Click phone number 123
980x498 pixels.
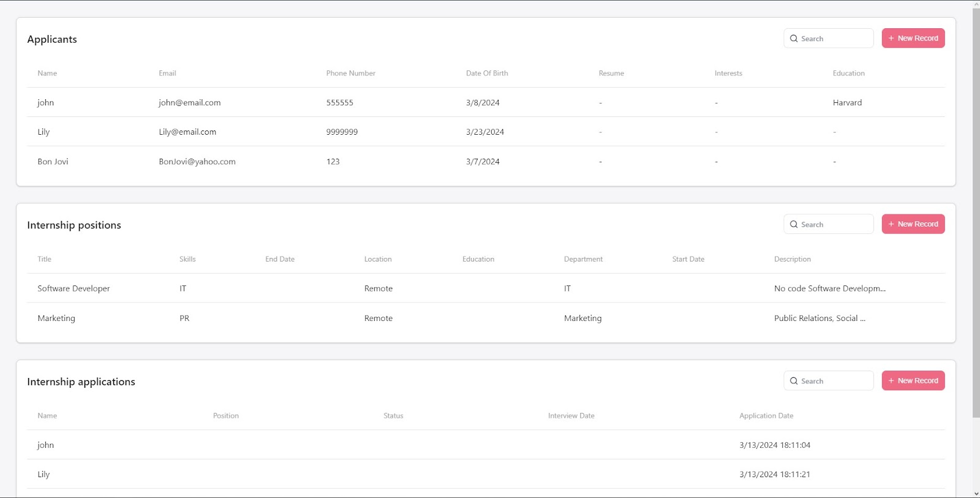(x=333, y=162)
